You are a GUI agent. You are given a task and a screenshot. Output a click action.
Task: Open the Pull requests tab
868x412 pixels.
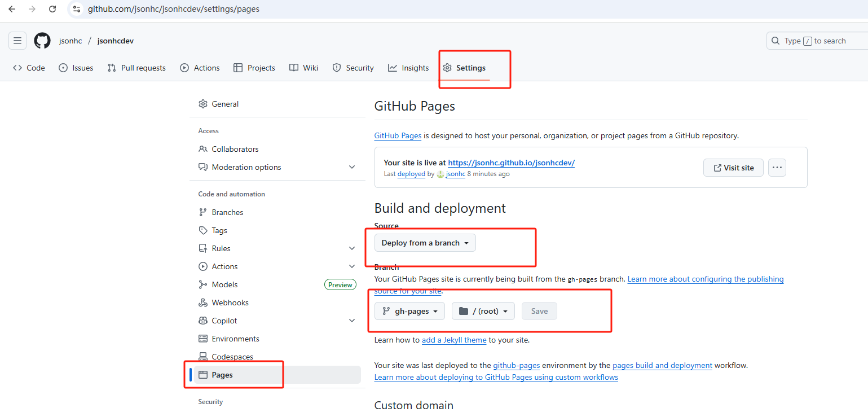click(x=136, y=68)
